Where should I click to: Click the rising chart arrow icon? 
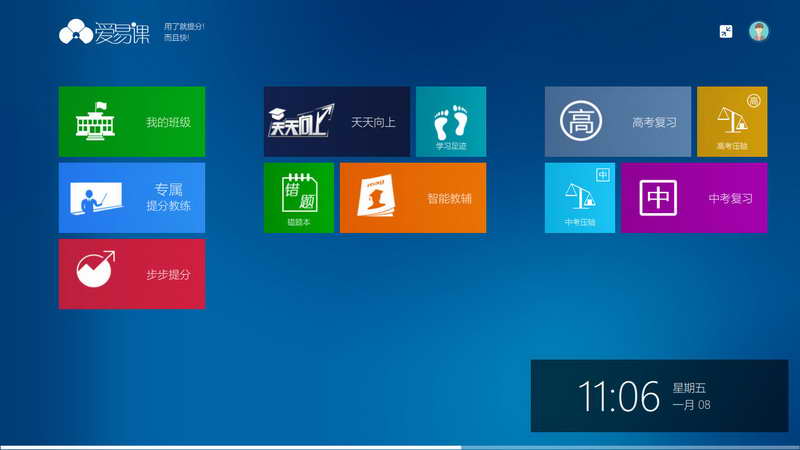[96, 269]
